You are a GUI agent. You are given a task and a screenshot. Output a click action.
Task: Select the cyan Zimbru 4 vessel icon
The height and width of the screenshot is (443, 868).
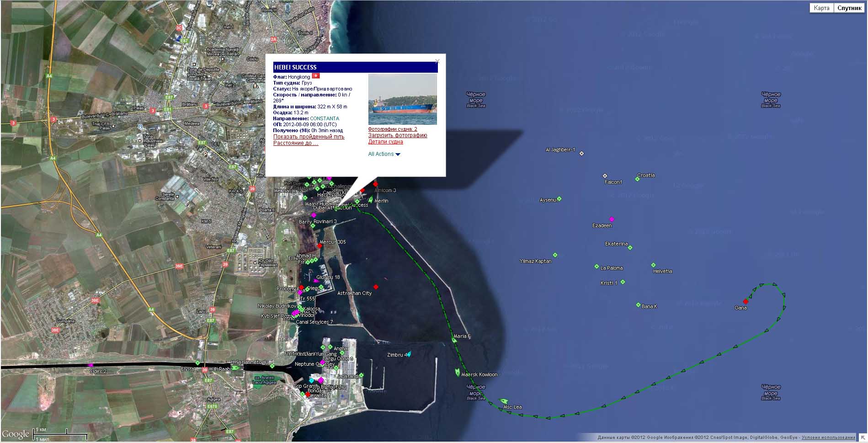point(409,354)
